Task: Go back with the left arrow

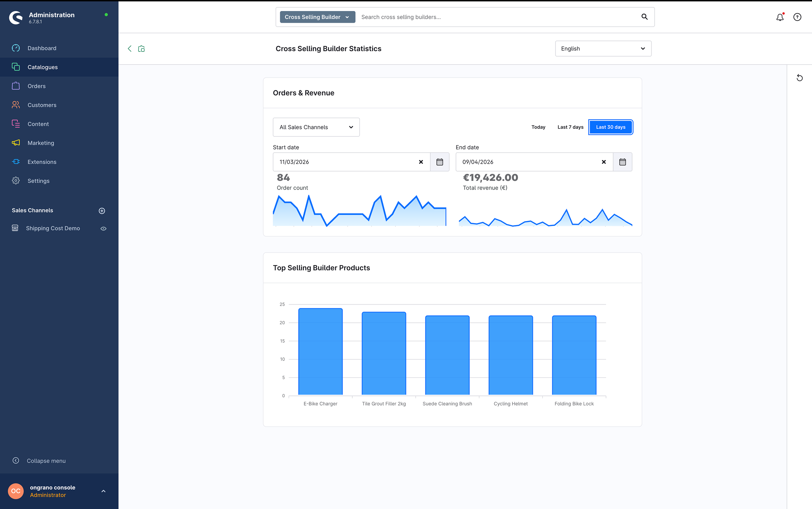Action: 130,49
